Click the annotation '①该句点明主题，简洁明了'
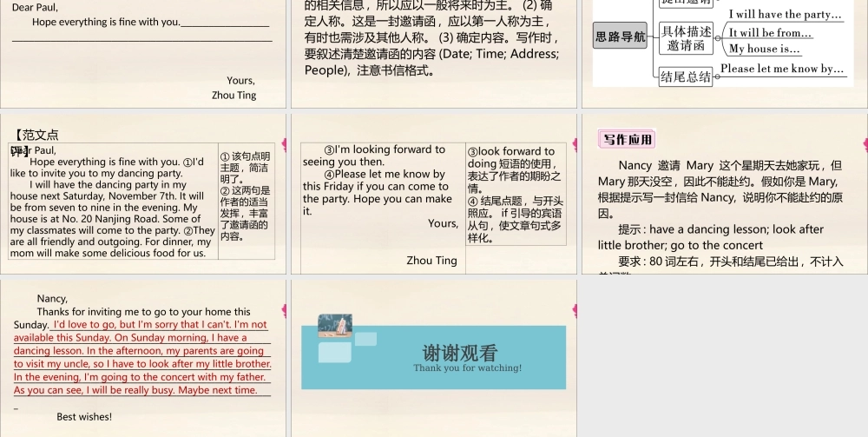This screenshot has width=868, height=437. pos(246,168)
